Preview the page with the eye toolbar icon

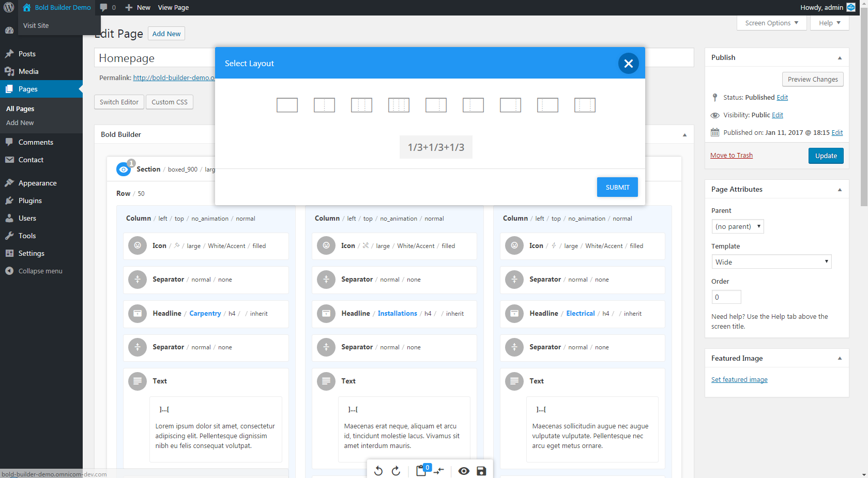[x=464, y=471]
